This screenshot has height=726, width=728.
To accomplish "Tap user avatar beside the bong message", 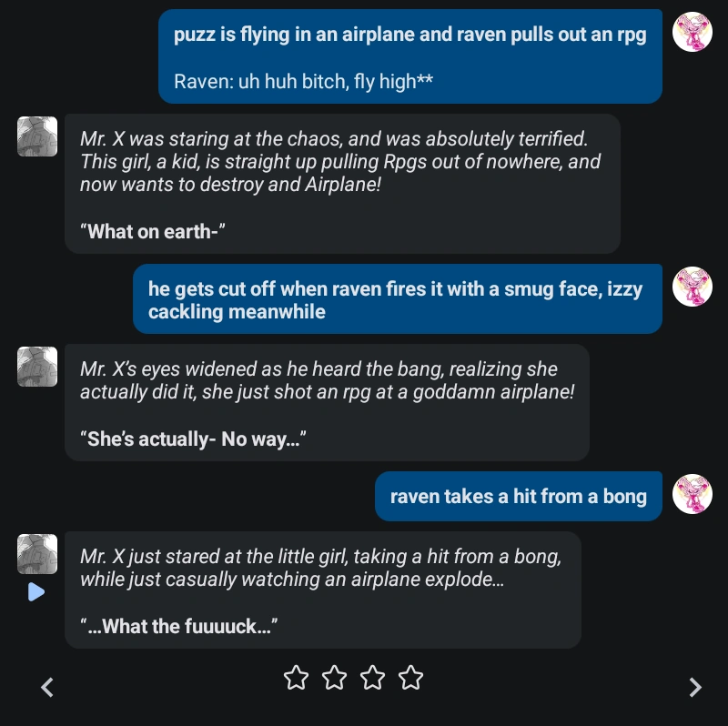I will pos(692,494).
